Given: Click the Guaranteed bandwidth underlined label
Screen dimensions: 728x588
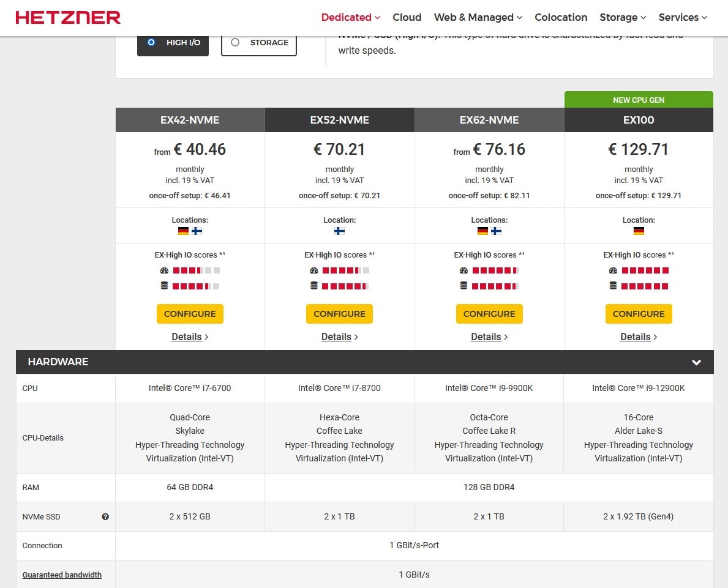Looking at the screenshot, I should pyautogui.click(x=62, y=575).
